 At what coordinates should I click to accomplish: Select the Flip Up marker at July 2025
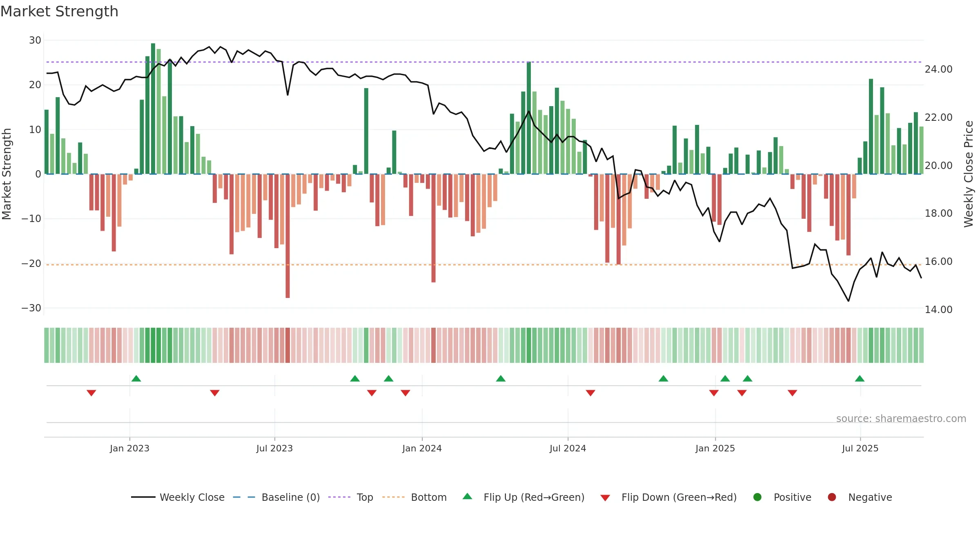point(860,378)
